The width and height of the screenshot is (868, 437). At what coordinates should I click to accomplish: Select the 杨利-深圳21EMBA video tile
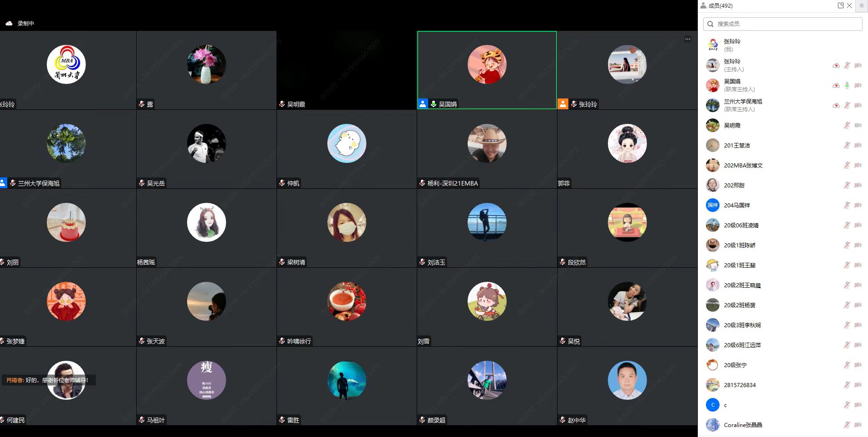pyautogui.click(x=487, y=149)
